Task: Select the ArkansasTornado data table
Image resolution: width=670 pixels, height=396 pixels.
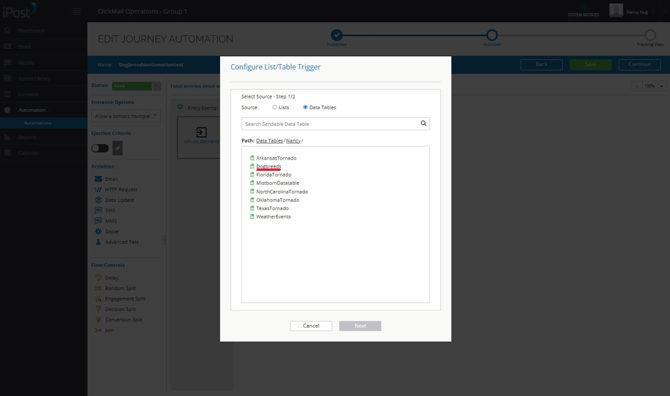Action: 276,158
